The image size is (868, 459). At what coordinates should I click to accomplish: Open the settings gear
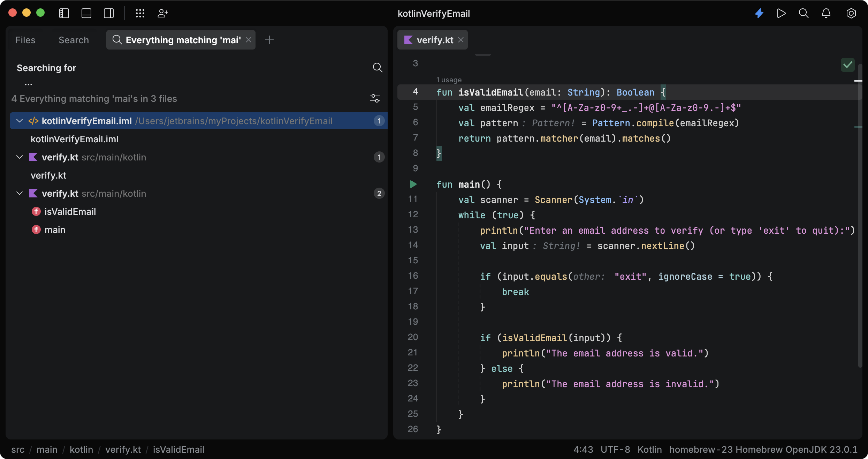[x=851, y=13]
